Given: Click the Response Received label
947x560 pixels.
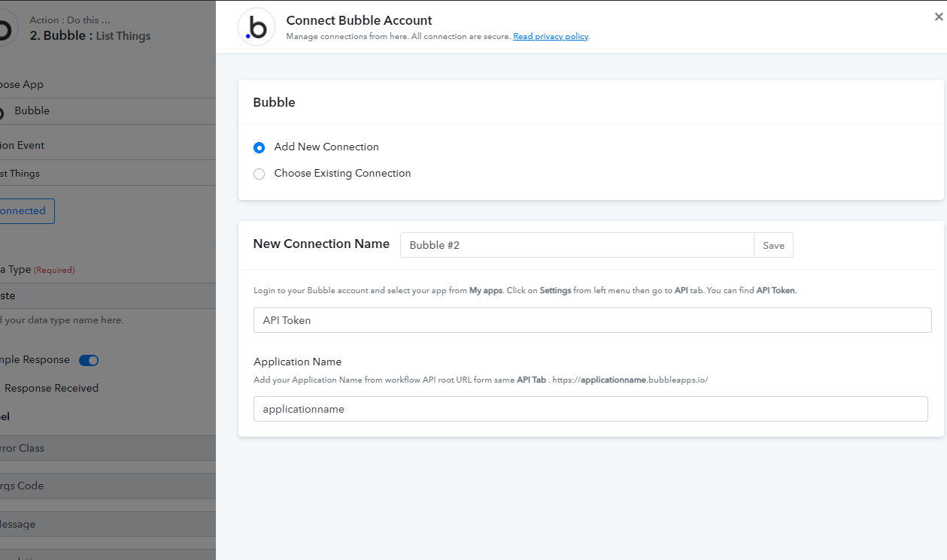Looking at the screenshot, I should 51,388.
